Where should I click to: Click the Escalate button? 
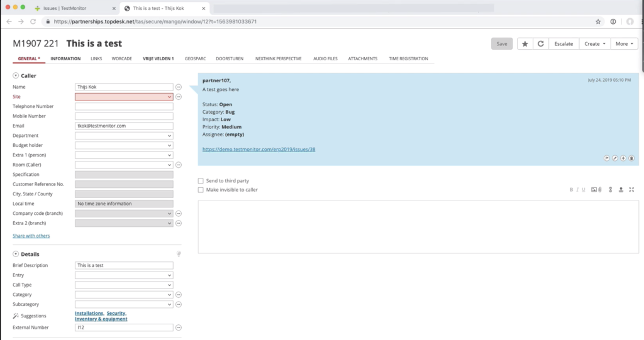tap(563, 44)
